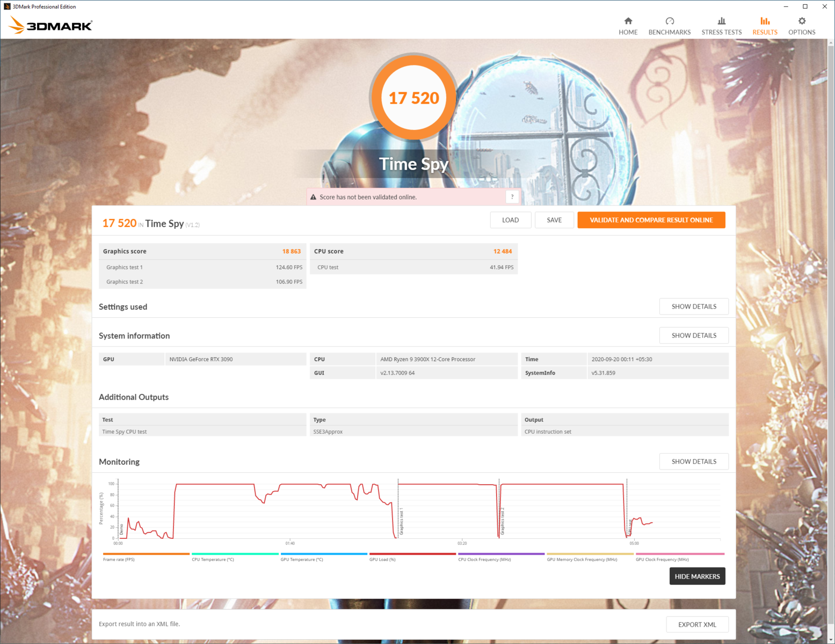The height and width of the screenshot is (644, 835).
Task: Click the warning triangle icon in validation banner
Action: coord(314,197)
